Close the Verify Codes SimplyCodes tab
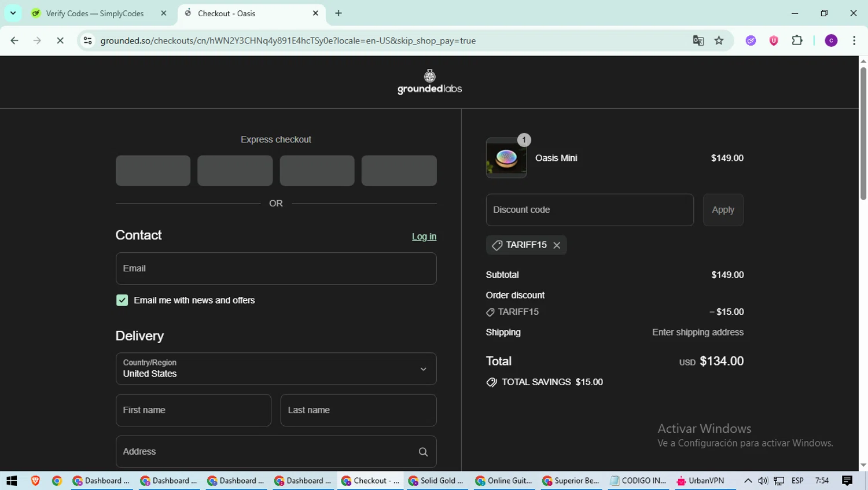Image resolution: width=868 pixels, height=490 pixels. pos(163,13)
